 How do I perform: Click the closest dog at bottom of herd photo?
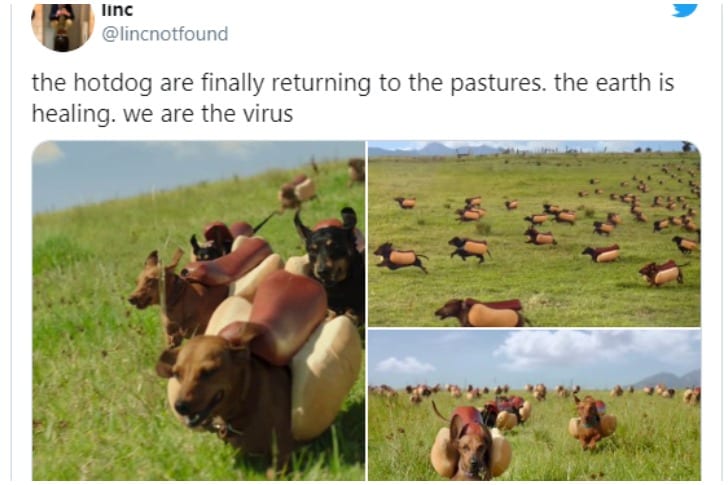click(481, 312)
